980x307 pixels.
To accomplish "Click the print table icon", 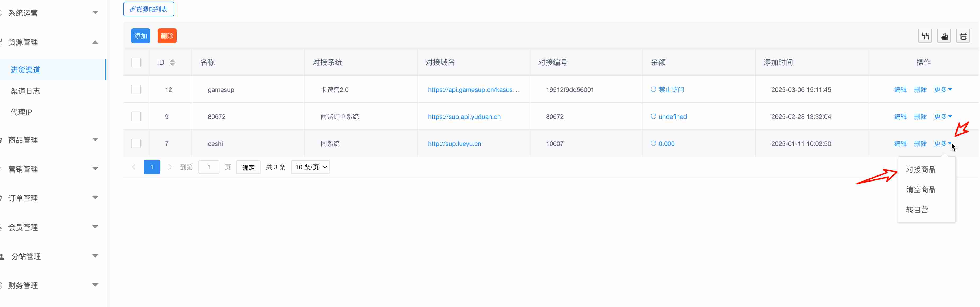I will (963, 36).
